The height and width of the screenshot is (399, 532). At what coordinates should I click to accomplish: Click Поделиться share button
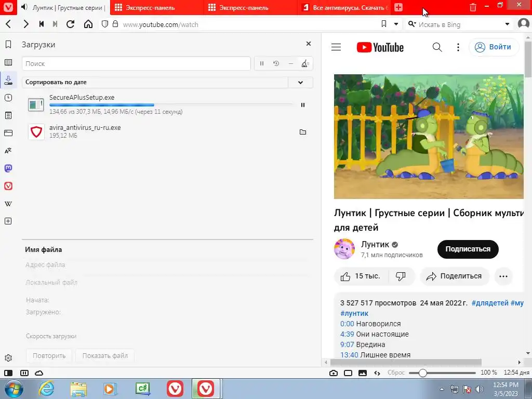point(455,276)
